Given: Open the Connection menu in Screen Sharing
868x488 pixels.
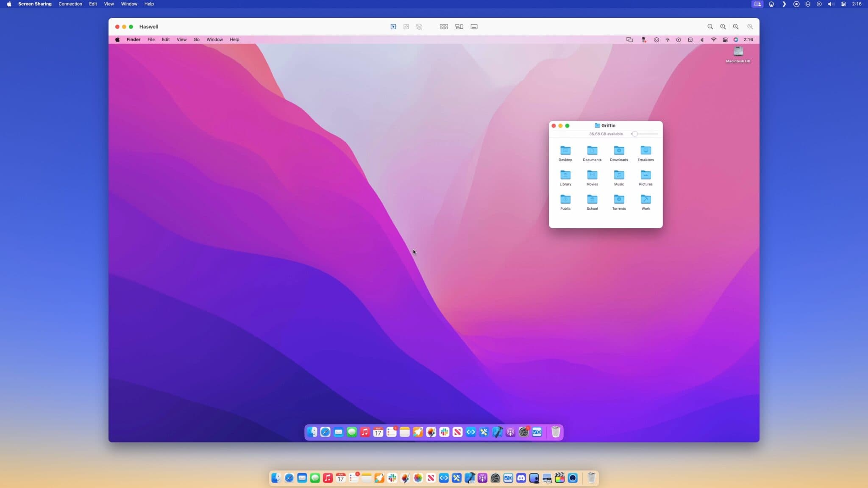Looking at the screenshot, I should click(x=70, y=4).
